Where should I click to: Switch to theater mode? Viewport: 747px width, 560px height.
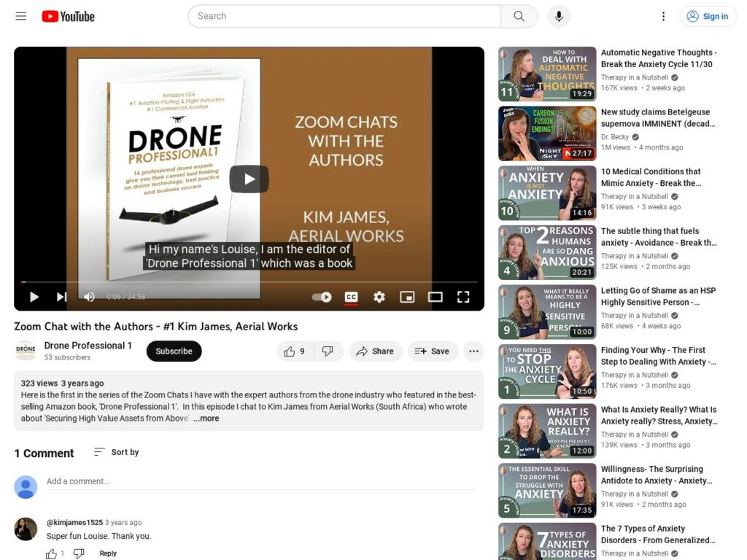(x=435, y=297)
